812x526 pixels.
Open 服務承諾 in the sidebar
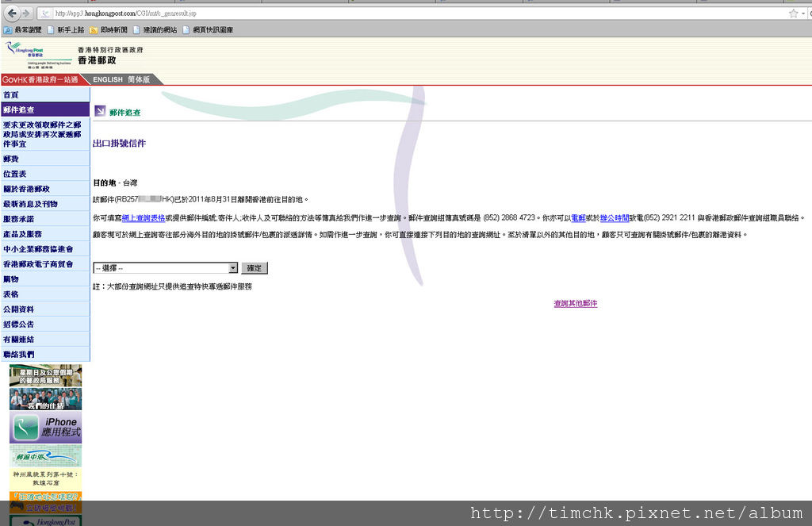(x=45, y=219)
